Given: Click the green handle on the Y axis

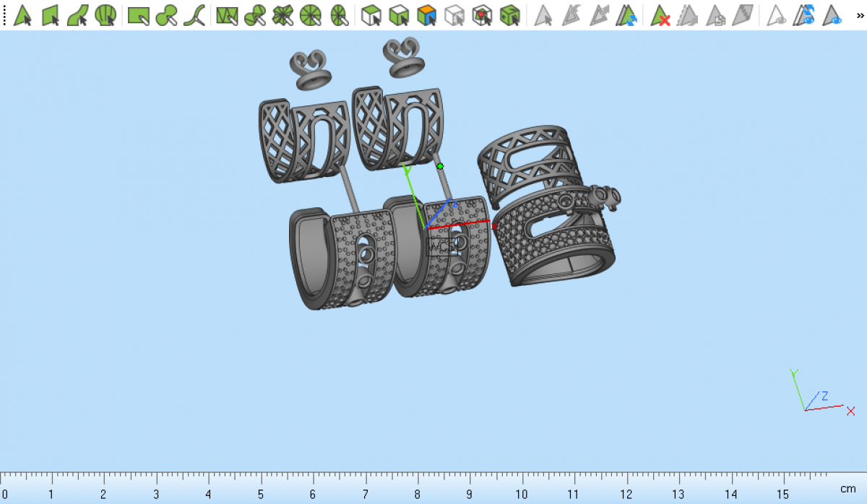Looking at the screenshot, I should [440, 166].
